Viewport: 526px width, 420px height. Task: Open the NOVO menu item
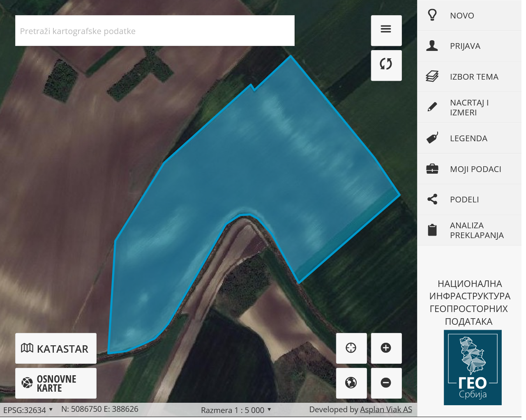coord(469,15)
